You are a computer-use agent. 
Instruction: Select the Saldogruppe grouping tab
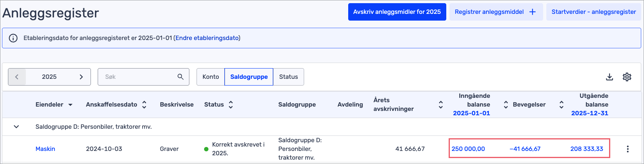point(249,77)
